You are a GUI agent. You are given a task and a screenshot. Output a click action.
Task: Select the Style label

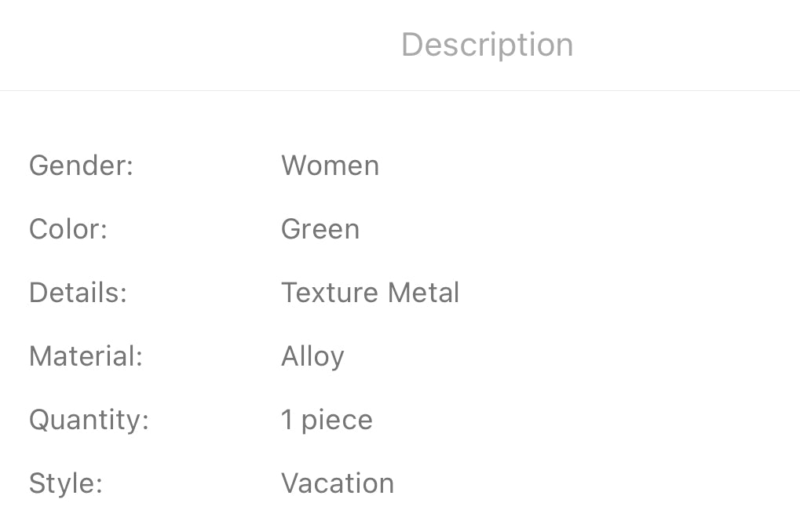(65, 483)
